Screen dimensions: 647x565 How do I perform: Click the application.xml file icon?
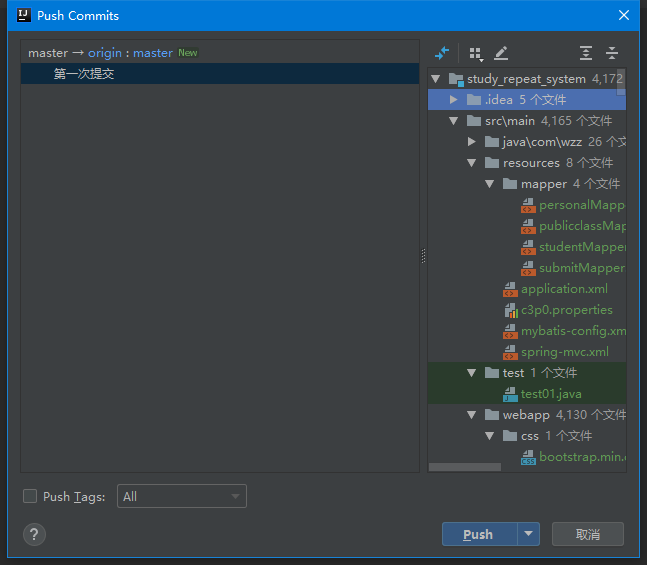tap(510, 289)
